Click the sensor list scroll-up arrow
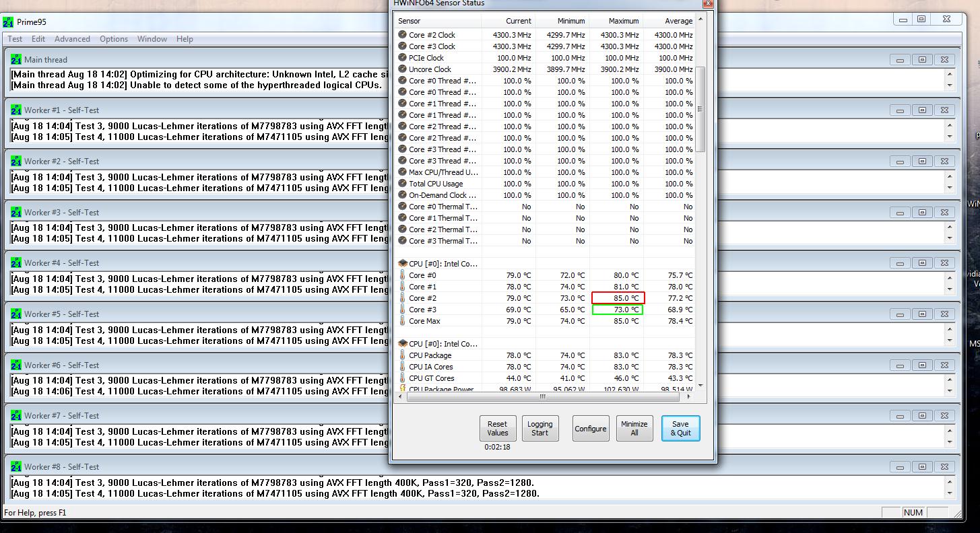The image size is (980, 533). 700,20
